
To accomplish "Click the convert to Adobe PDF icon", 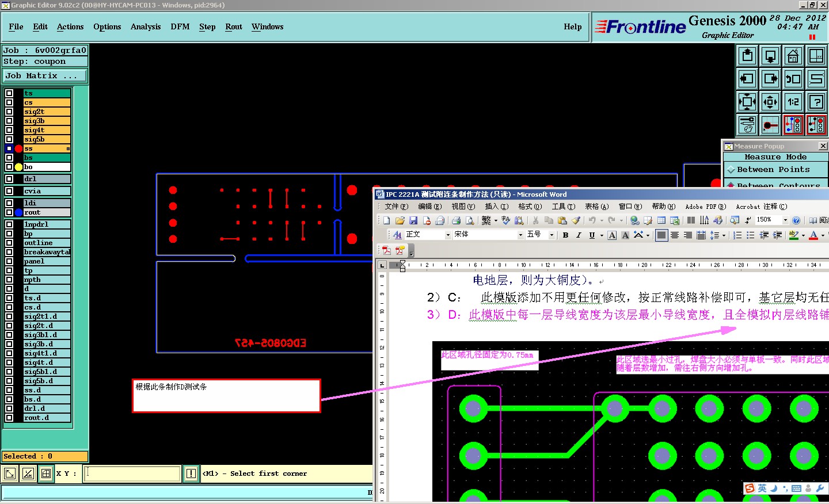I will tap(386, 251).
